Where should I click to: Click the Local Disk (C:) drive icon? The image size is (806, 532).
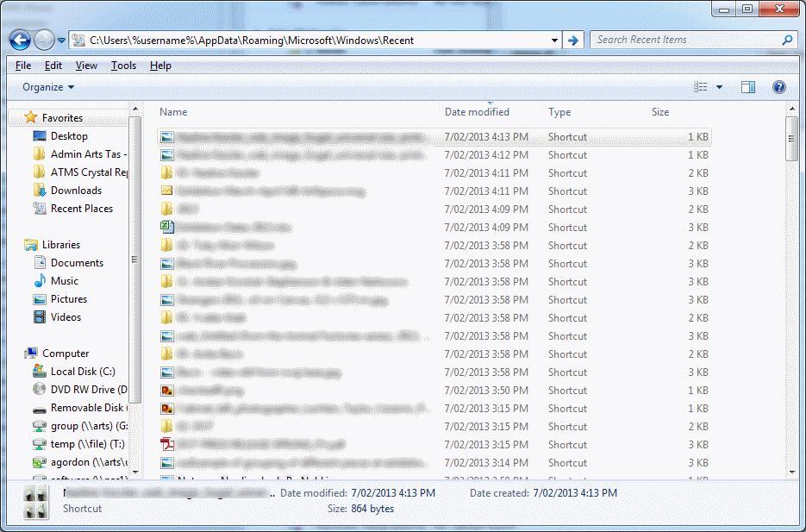point(40,371)
